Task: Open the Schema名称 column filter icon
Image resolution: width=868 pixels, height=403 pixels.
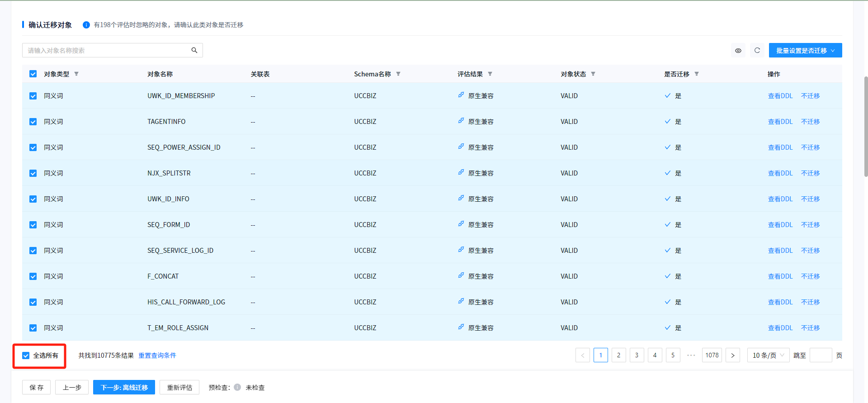Action: pos(398,74)
